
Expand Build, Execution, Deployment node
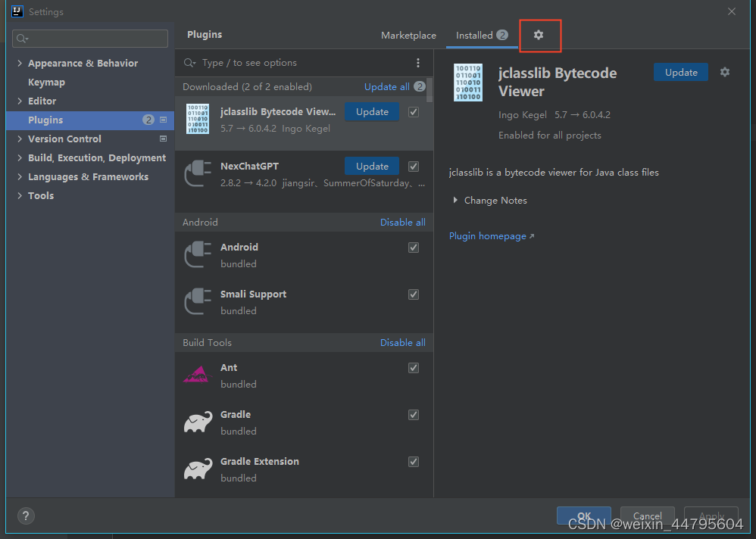(20, 158)
